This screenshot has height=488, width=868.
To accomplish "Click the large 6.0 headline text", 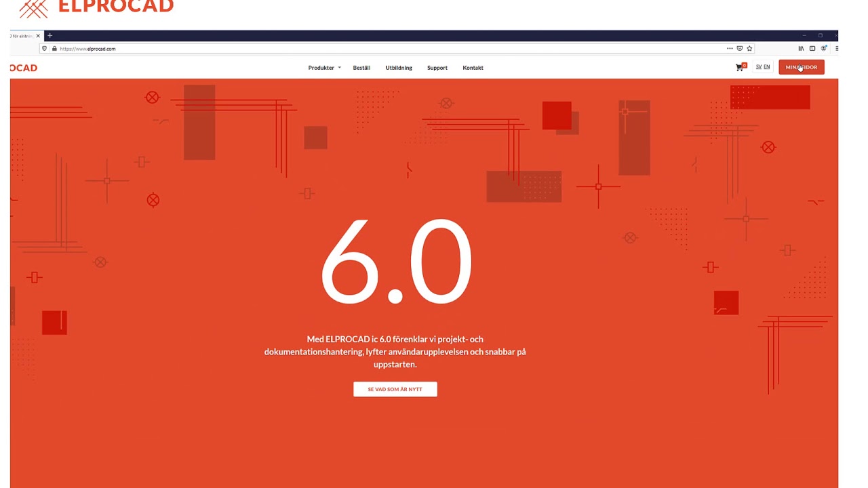I will click(395, 261).
